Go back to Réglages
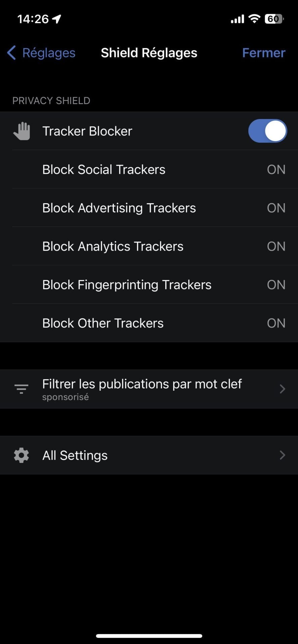This screenshot has height=644, width=298. pos(48,53)
